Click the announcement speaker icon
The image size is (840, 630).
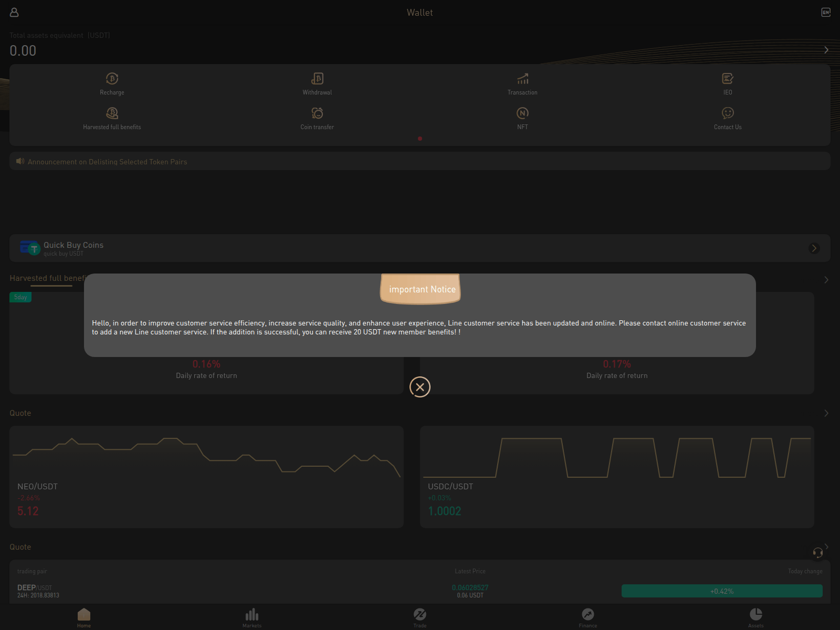pos(20,161)
